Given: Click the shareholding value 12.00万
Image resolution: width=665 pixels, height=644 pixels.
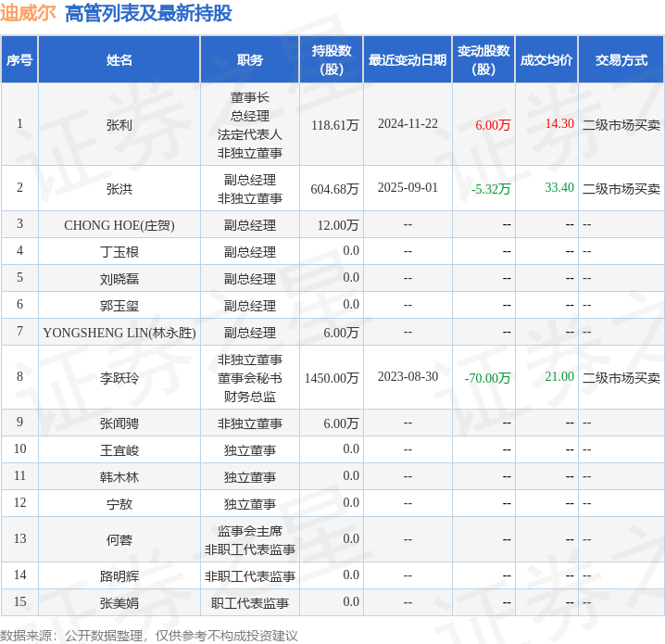Looking at the screenshot, I should [338, 225].
